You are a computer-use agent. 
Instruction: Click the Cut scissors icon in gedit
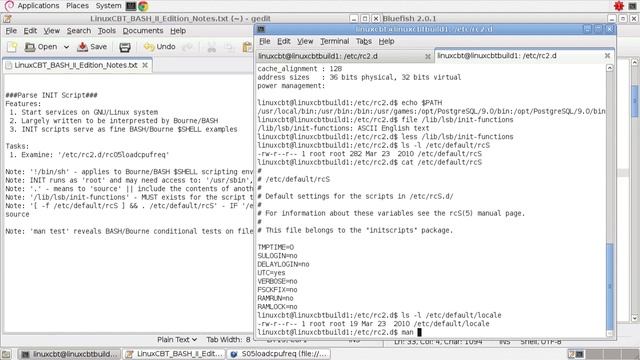(x=211, y=47)
